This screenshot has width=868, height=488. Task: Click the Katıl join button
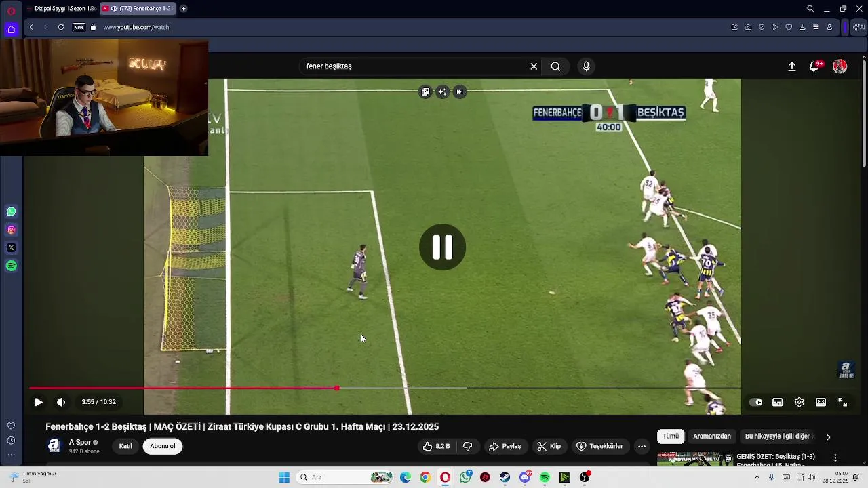(x=125, y=446)
